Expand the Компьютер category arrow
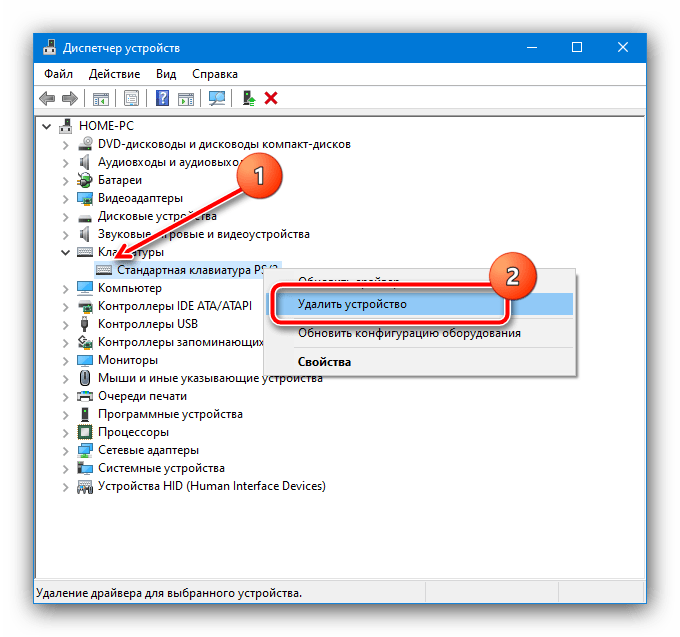Screen dimensions: 680x637 click(65, 289)
